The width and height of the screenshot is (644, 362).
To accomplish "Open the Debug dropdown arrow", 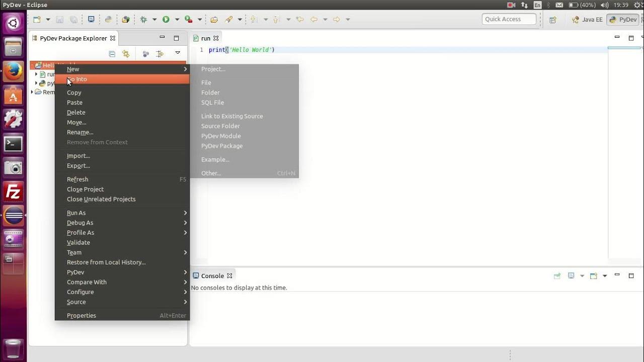I will coord(154,20).
